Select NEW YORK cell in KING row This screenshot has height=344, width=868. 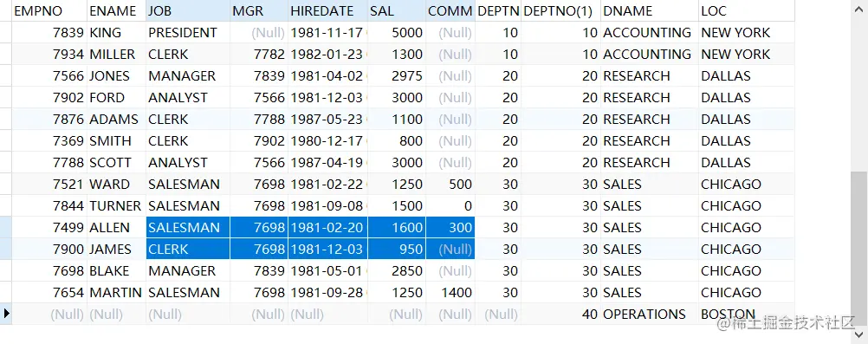[x=746, y=33]
